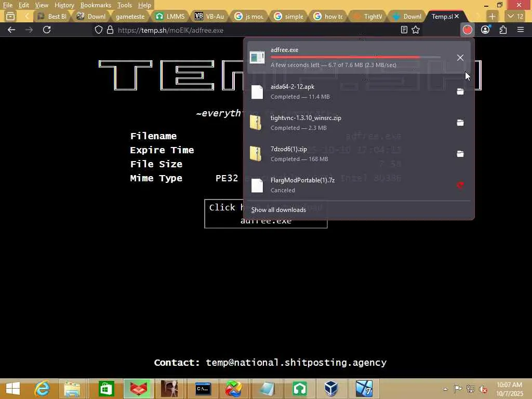The height and width of the screenshot is (399, 532).
Task: Open the Bookmarks menu
Action: tap(96, 5)
